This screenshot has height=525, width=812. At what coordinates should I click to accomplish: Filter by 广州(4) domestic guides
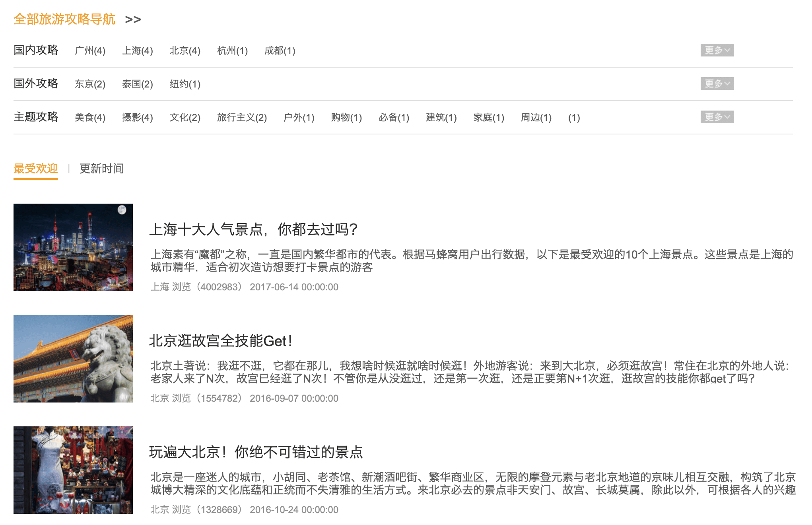click(x=90, y=51)
